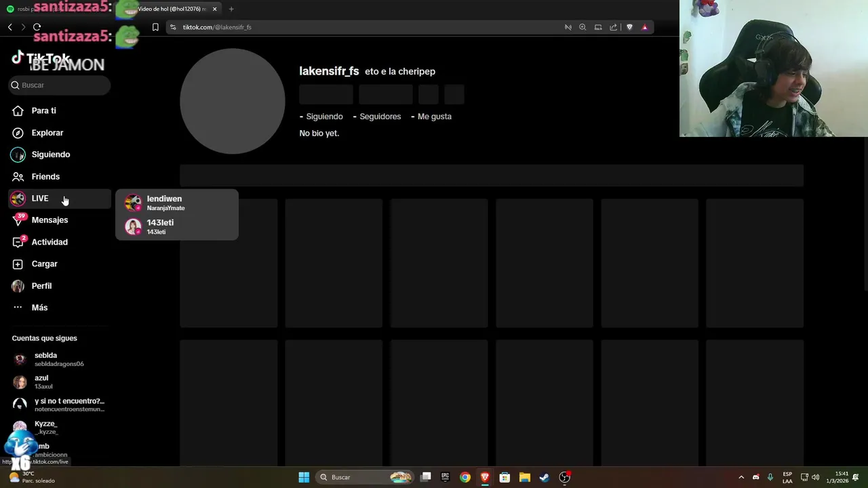
Task: Open the Explorar compass page
Action: [x=60, y=133]
